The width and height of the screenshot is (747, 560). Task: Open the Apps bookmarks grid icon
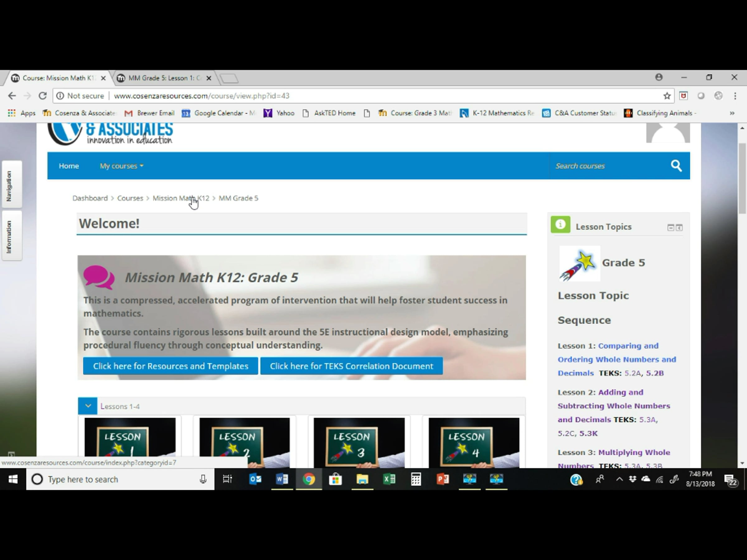point(12,113)
